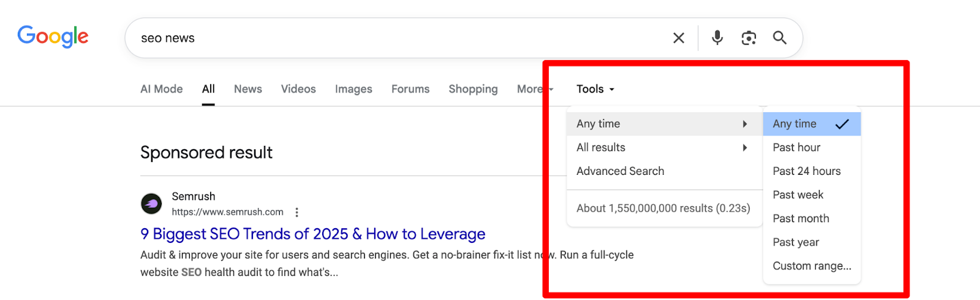Viewport: 980px width, 300px height.
Task: Filter results to Past month
Action: click(801, 219)
